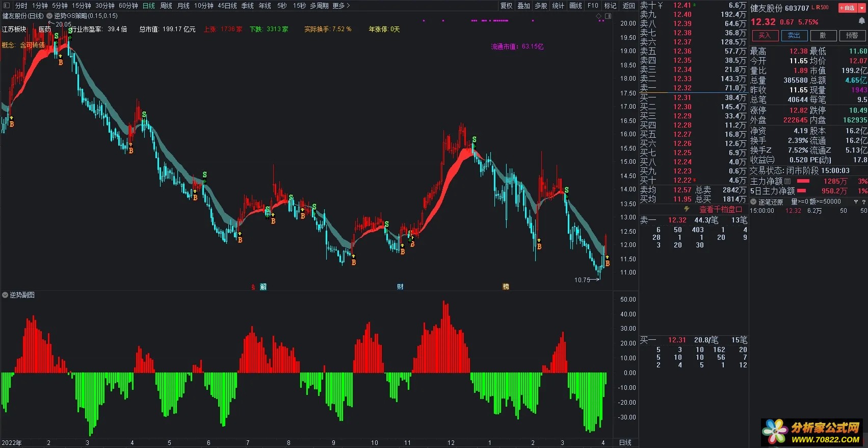Toggle the right panel layout icon near the price axis
868x448 pixels.
(x=608, y=16)
